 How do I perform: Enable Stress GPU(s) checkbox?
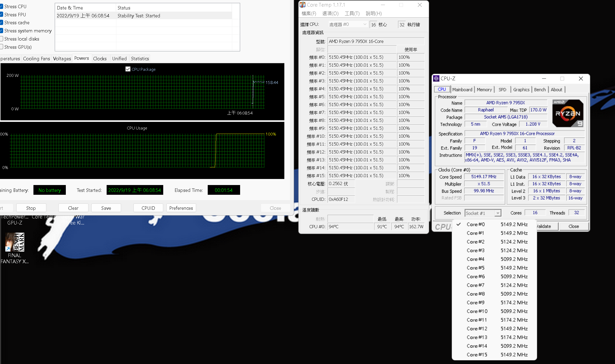(1, 47)
